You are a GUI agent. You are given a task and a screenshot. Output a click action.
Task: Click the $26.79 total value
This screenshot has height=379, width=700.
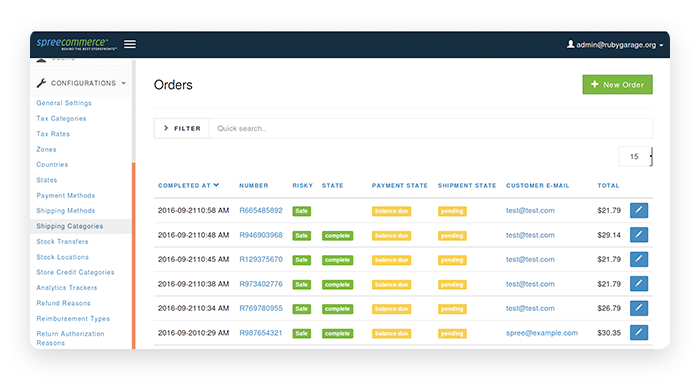click(x=609, y=308)
